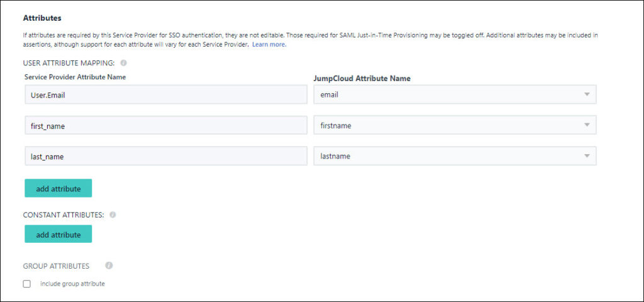This screenshot has height=302, width=644.
Task: Click the info icon beside User Attribute Mapping
Action: click(123, 63)
